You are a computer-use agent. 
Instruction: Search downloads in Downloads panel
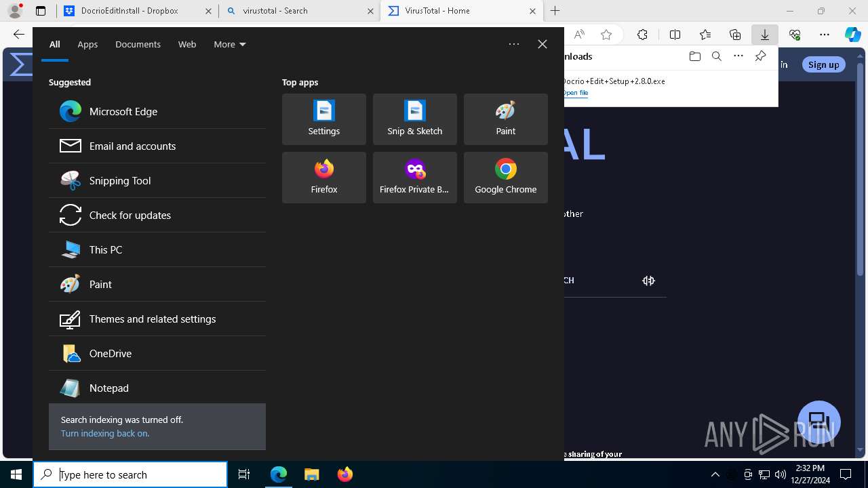click(x=717, y=56)
